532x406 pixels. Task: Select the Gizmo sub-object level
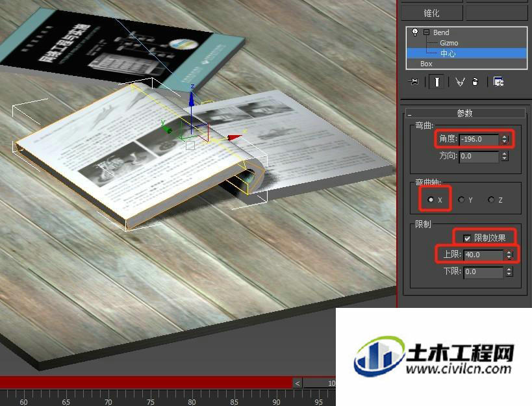(449, 43)
